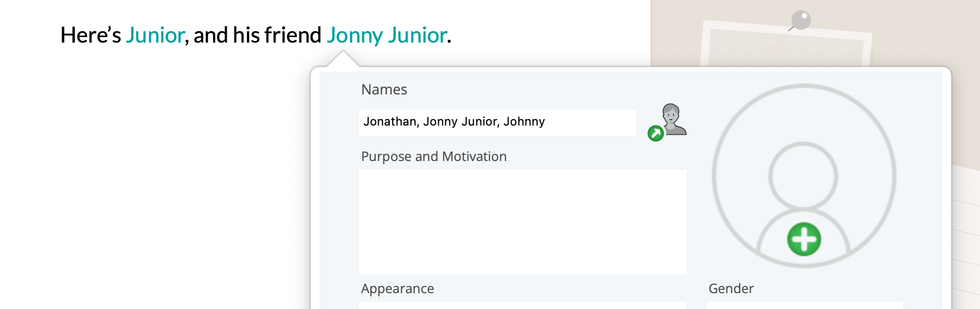Click the pushpin on the background photo
Viewport: 980px width, 309px height.
[801, 20]
